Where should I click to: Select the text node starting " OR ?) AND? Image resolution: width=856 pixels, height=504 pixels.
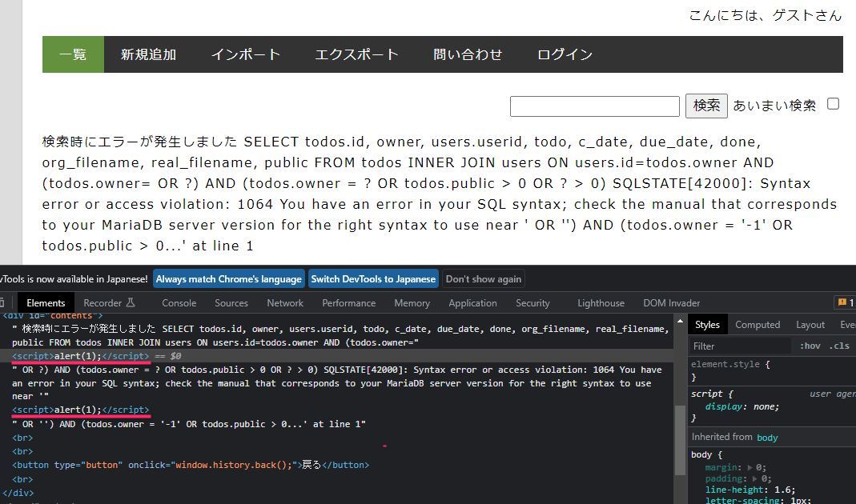[337, 383]
